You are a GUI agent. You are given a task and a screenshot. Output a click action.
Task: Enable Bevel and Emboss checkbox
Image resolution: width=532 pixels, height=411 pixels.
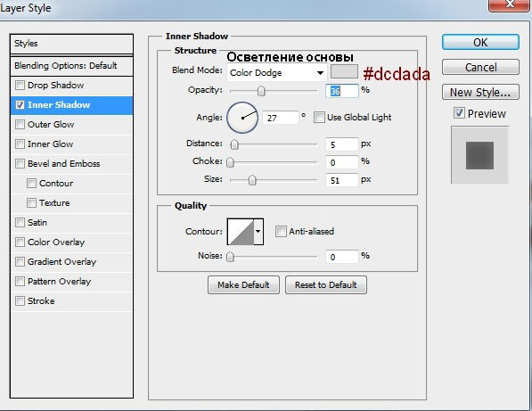(20, 164)
